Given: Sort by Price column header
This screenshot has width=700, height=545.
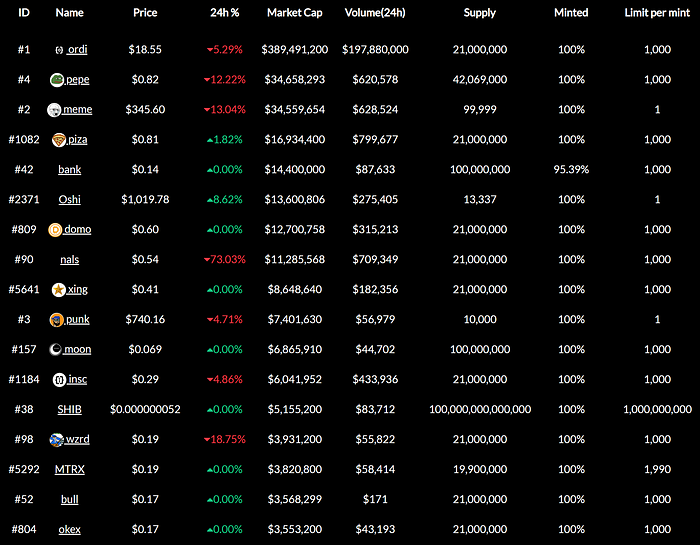Looking at the screenshot, I should tap(145, 13).
